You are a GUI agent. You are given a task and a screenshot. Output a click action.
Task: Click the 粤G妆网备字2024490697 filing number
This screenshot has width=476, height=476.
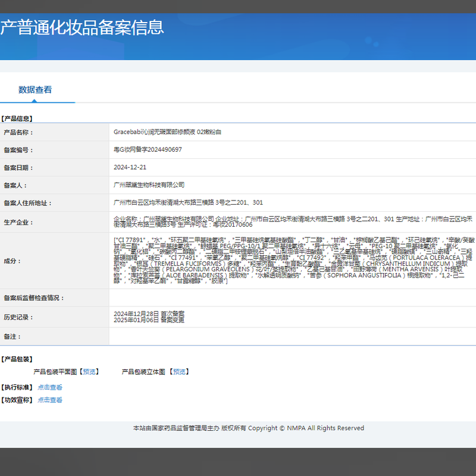point(148,150)
